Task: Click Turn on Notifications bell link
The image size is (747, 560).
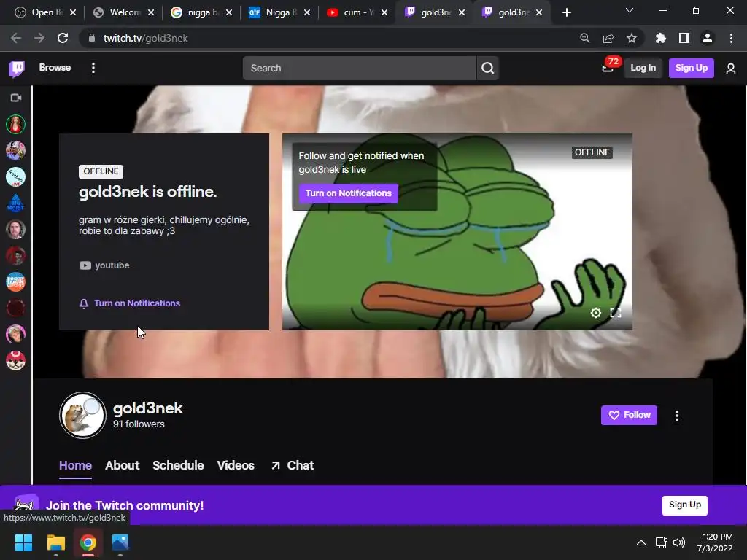Action: point(130,303)
